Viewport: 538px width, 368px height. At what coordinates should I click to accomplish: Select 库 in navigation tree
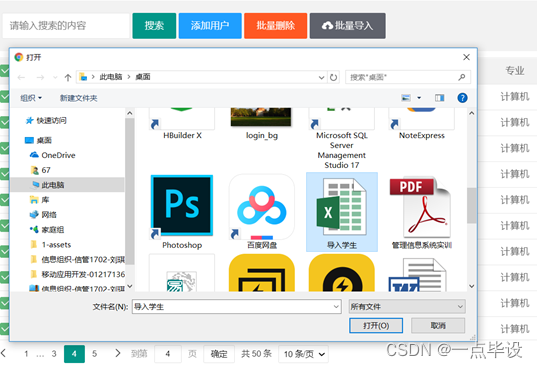point(39,200)
